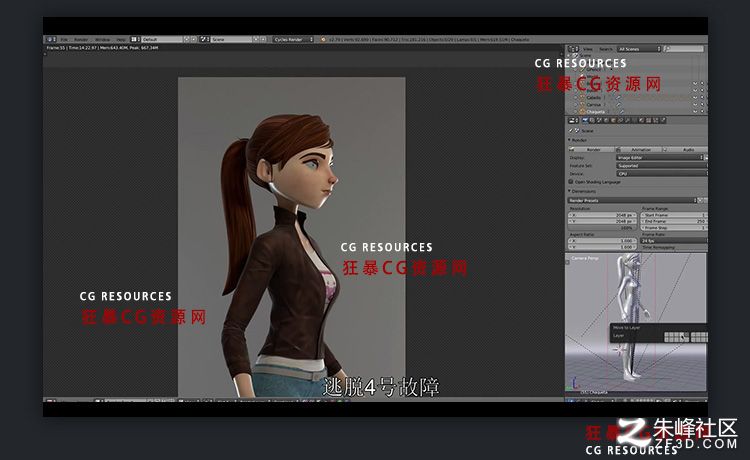Open the Cycles Render engine dropdown
This screenshot has width=750, height=460.
293,39
